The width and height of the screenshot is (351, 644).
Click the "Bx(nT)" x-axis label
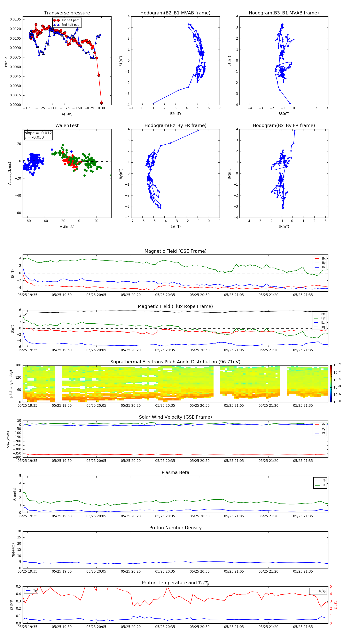pyautogui.click(x=284, y=227)
